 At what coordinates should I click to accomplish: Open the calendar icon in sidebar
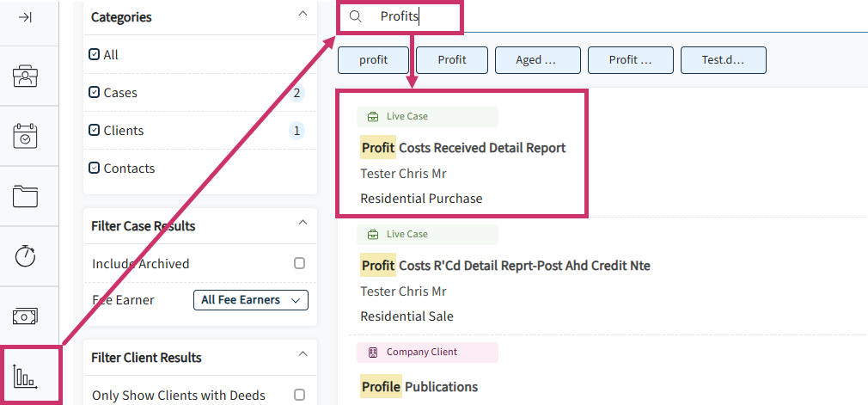(x=25, y=137)
